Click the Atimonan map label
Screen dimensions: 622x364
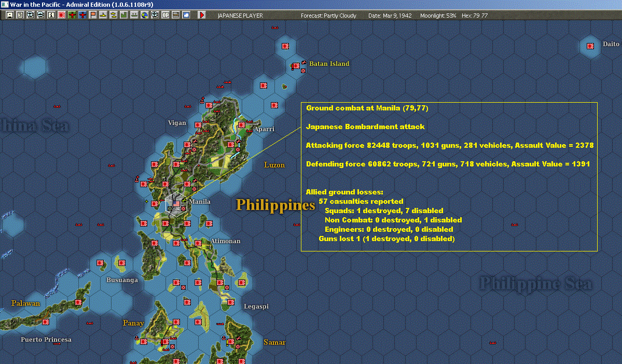[225, 241]
